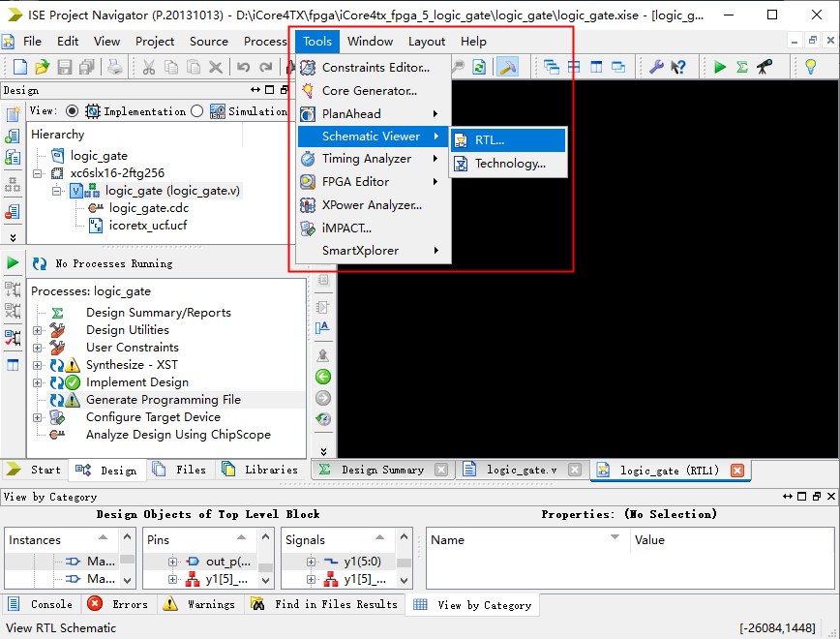The width and height of the screenshot is (840, 639).
Task: Click the Open folder icon in toolbar
Action: (x=42, y=67)
